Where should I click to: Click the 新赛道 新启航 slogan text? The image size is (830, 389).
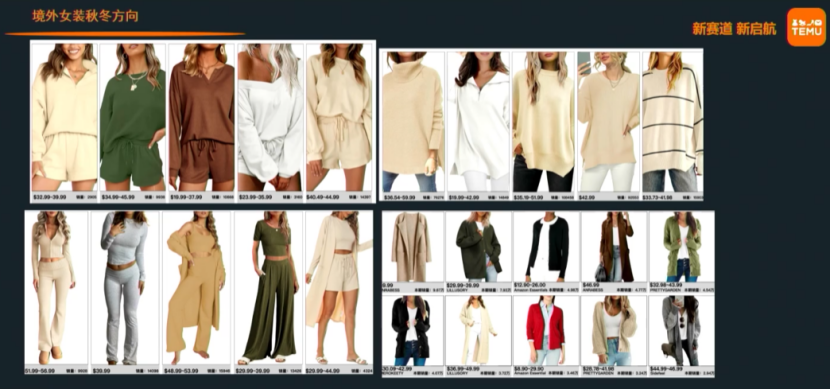click(734, 29)
